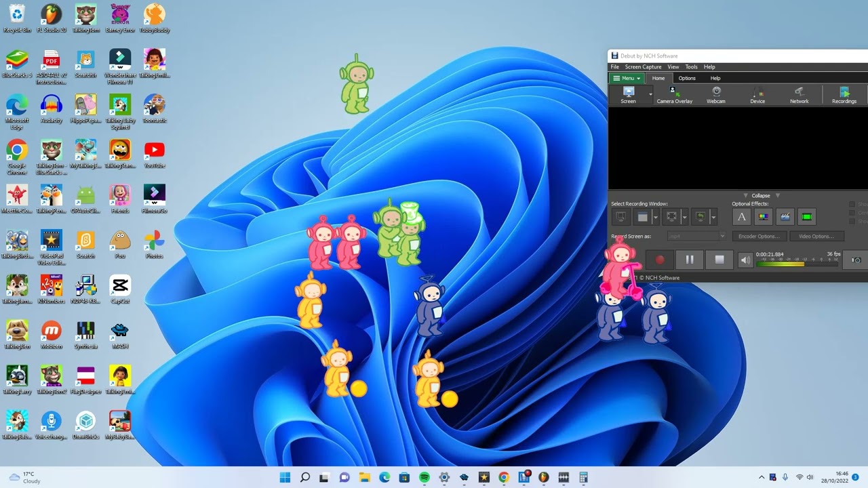
Task: Switch to the Options tab in Debut
Action: (x=687, y=78)
